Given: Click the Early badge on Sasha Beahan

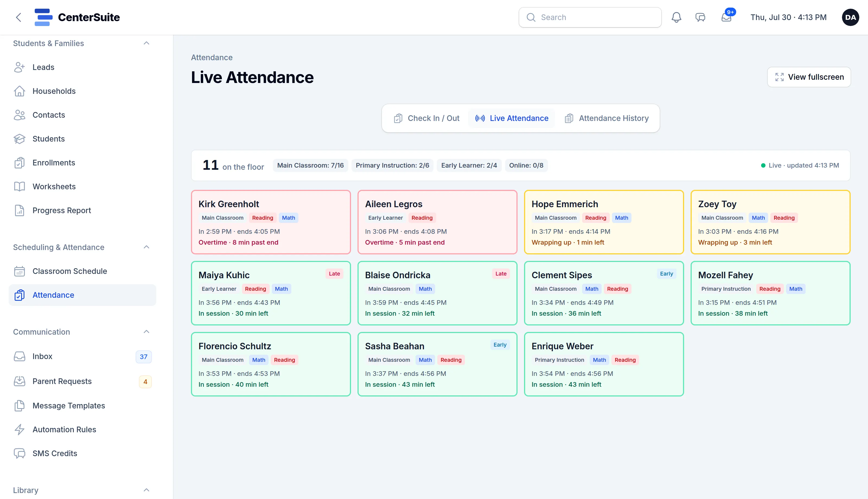Looking at the screenshot, I should coord(500,345).
